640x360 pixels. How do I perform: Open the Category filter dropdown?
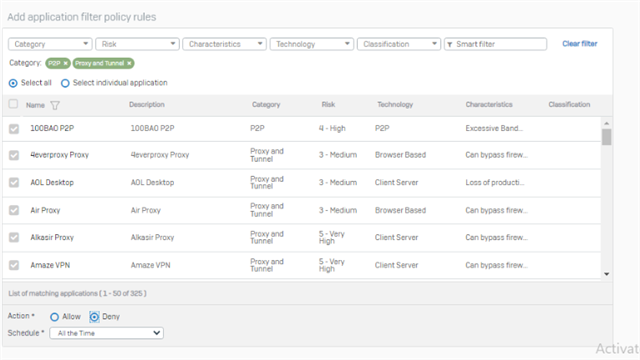coord(51,44)
